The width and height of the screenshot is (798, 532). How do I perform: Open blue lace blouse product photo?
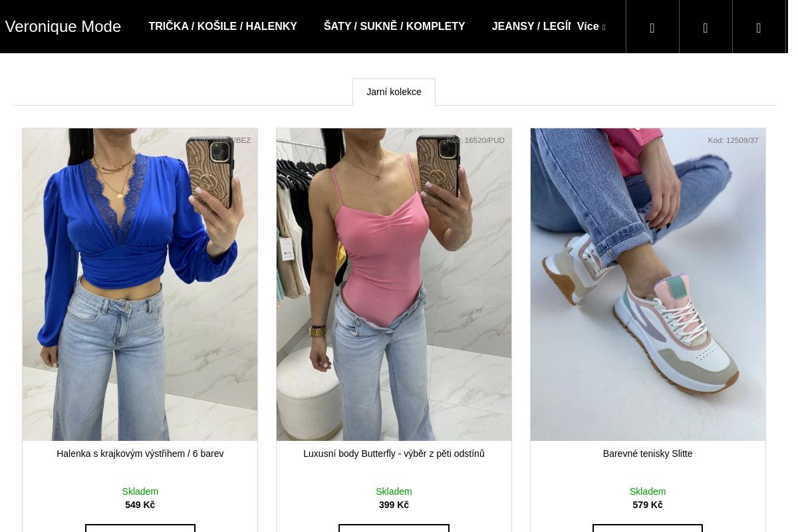(140, 285)
